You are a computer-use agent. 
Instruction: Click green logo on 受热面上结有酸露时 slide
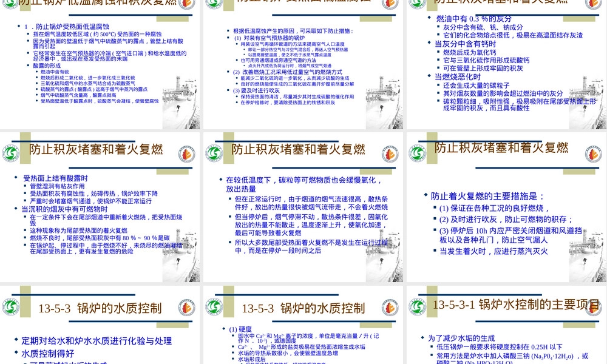click(x=10, y=153)
